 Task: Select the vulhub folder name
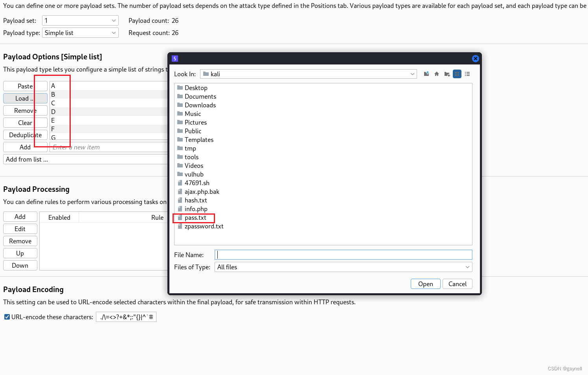tap(194, 174)
